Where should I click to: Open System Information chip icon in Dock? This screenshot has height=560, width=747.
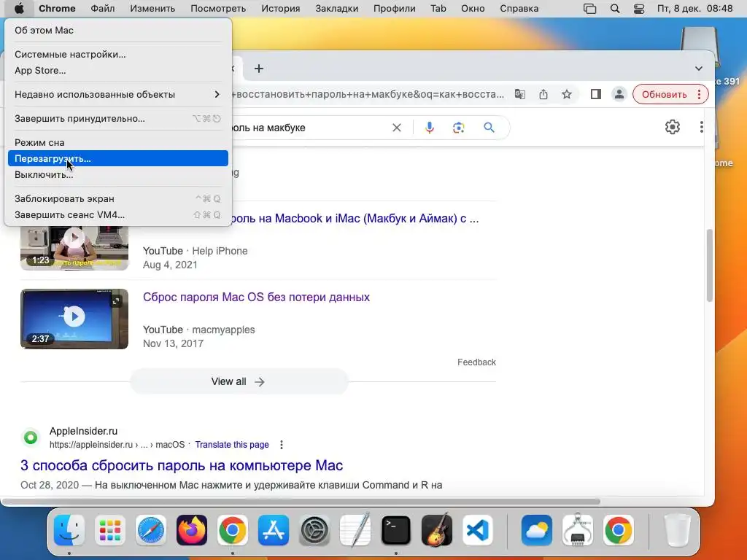(578, 530)
